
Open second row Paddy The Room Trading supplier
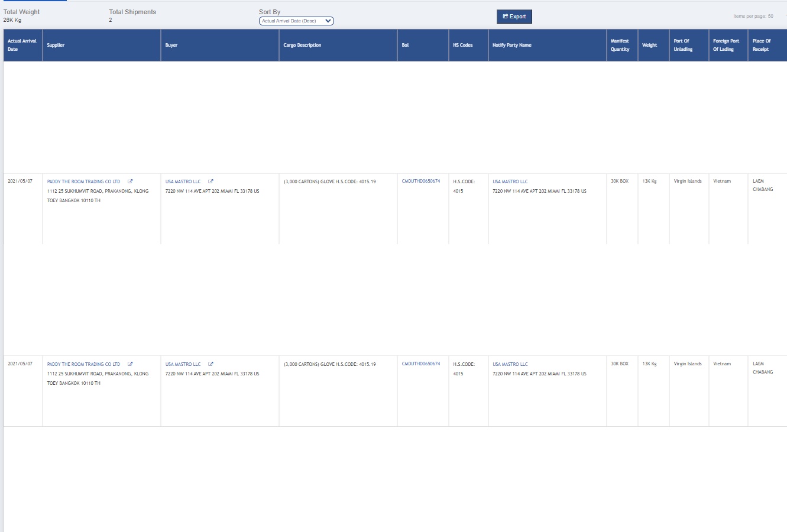[x=83, y=365]
